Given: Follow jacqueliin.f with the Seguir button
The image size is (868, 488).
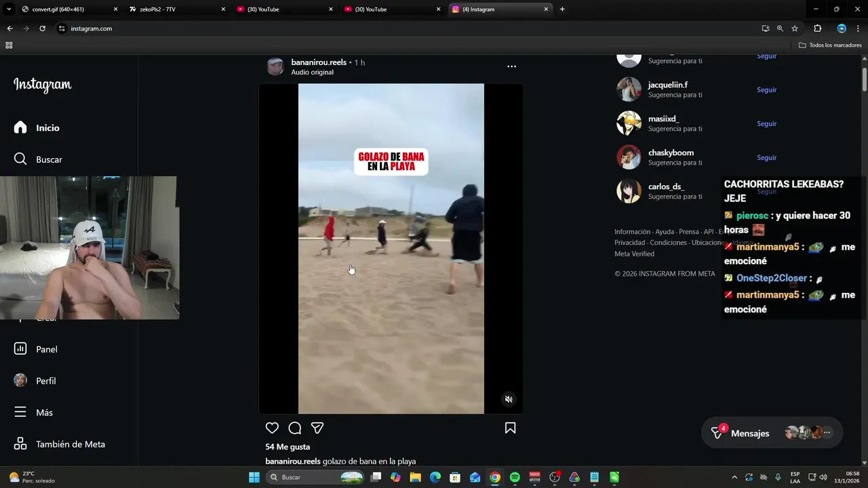Looking at the screenshot, I should click(767, 89).
